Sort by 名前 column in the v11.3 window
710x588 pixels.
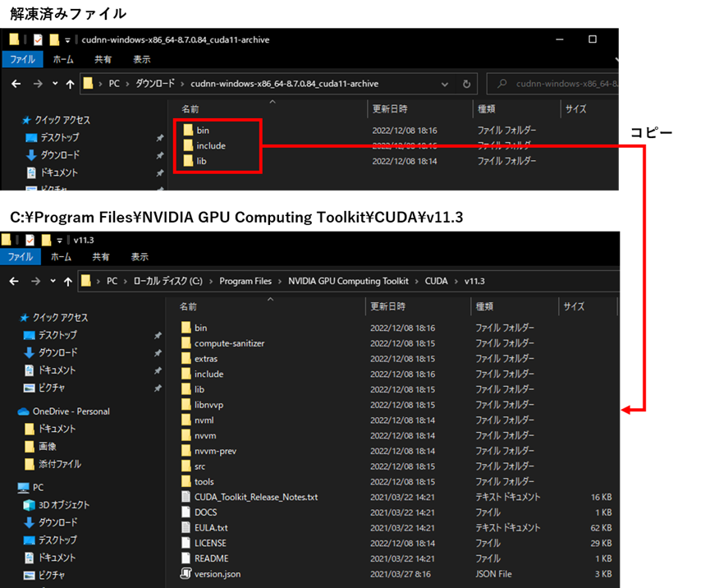coord(188,306)
